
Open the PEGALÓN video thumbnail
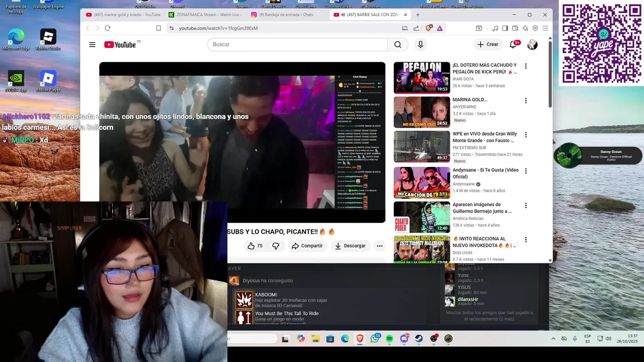click(x=422, y=78)
